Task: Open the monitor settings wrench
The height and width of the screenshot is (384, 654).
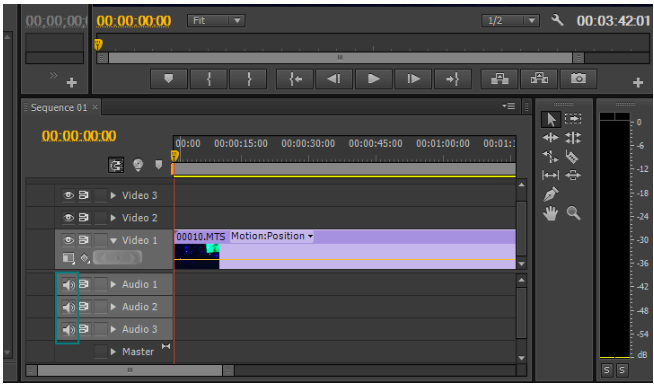Action: tap(557, 20)
